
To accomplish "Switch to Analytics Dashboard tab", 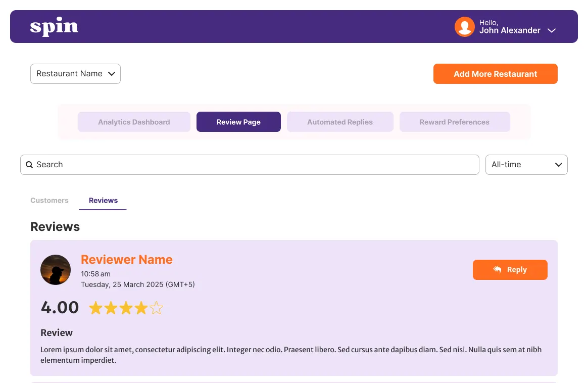I will [x=134, y=122].
